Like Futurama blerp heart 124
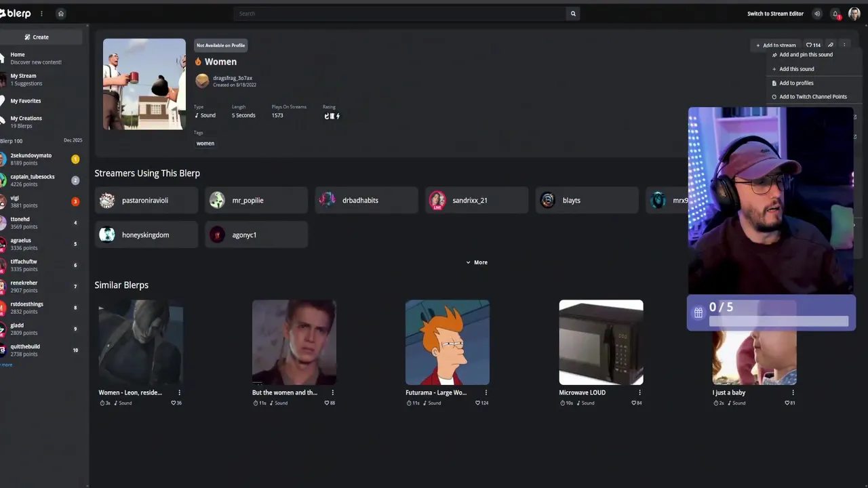This screenshot has width=868, height=488. click(x=481, y=403)
